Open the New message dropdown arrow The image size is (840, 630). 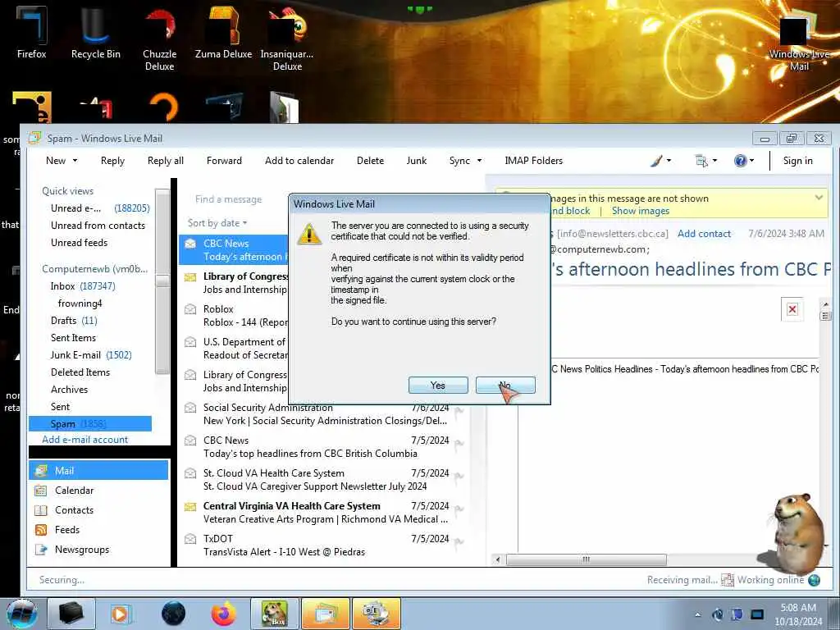coord(75,161)
